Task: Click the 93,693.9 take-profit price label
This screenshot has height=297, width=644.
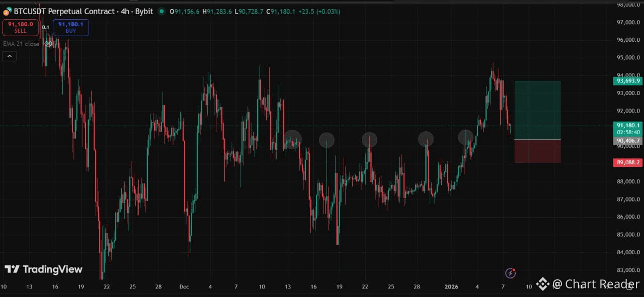Action: [627, 80]
